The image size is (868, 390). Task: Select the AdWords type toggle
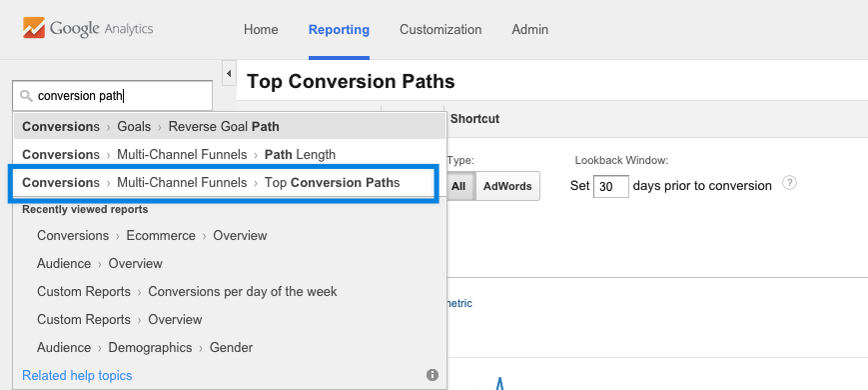pos(507,186)
